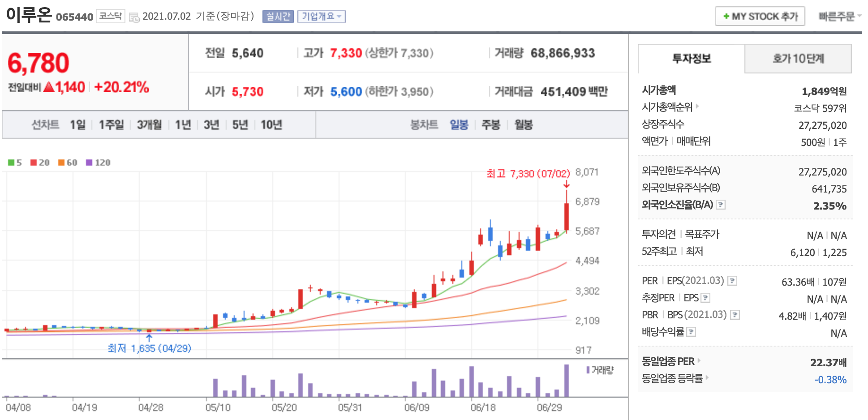Click the 07/02 red candlestick at the high
This screenshot has height=420, width=868.
click(567, 217)
